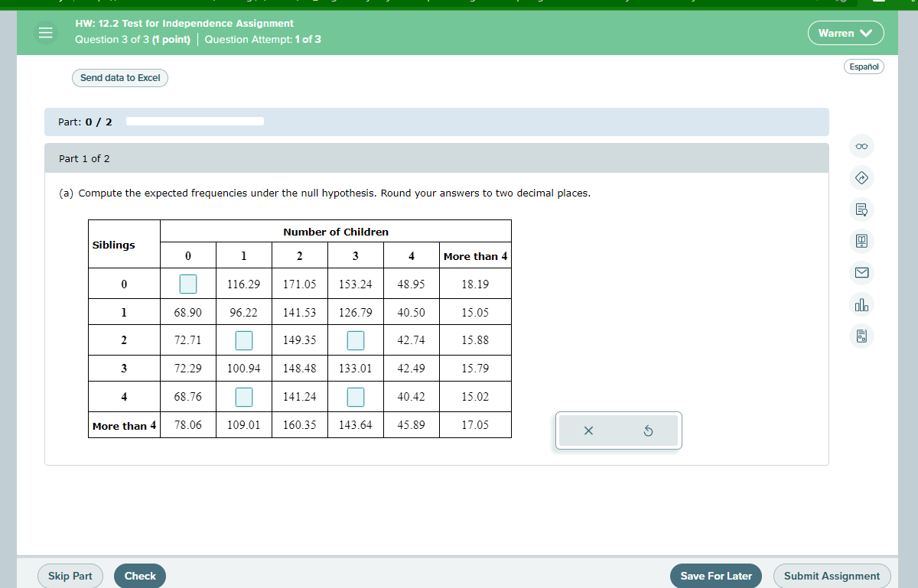Click Send data to Excel
918x588 pixels.
point(119,78)
